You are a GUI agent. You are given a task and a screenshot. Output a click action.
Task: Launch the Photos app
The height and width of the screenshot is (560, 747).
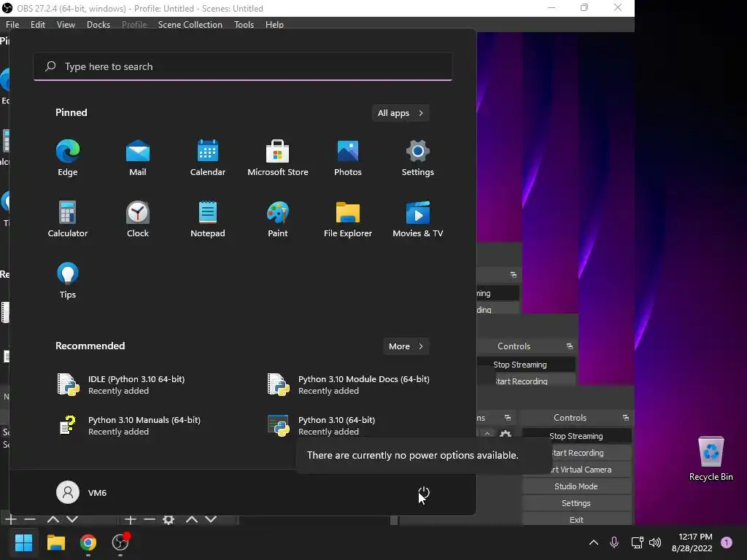[348, 158]
